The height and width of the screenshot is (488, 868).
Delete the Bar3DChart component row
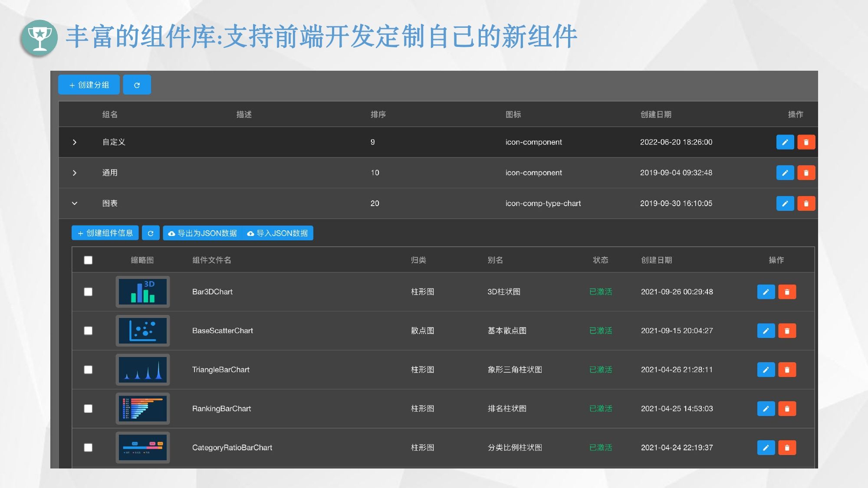787,292
